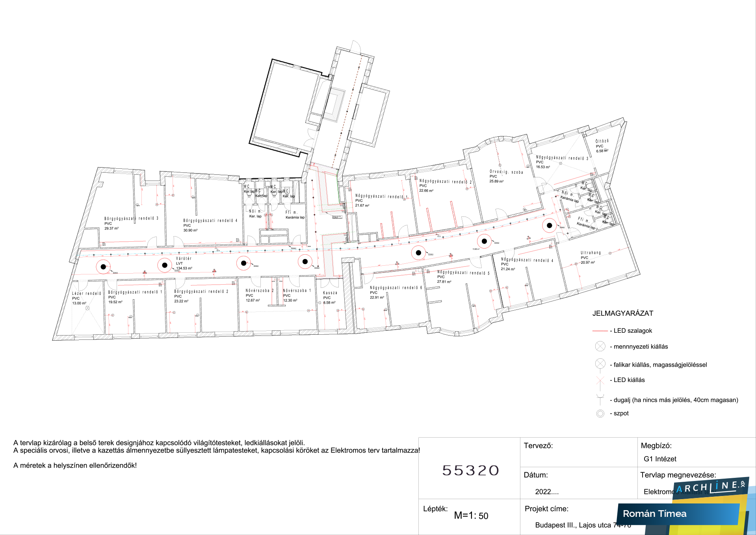
Task: Click the mennyezeti kiállás legend symbol
Action: (x=600, y=347)
